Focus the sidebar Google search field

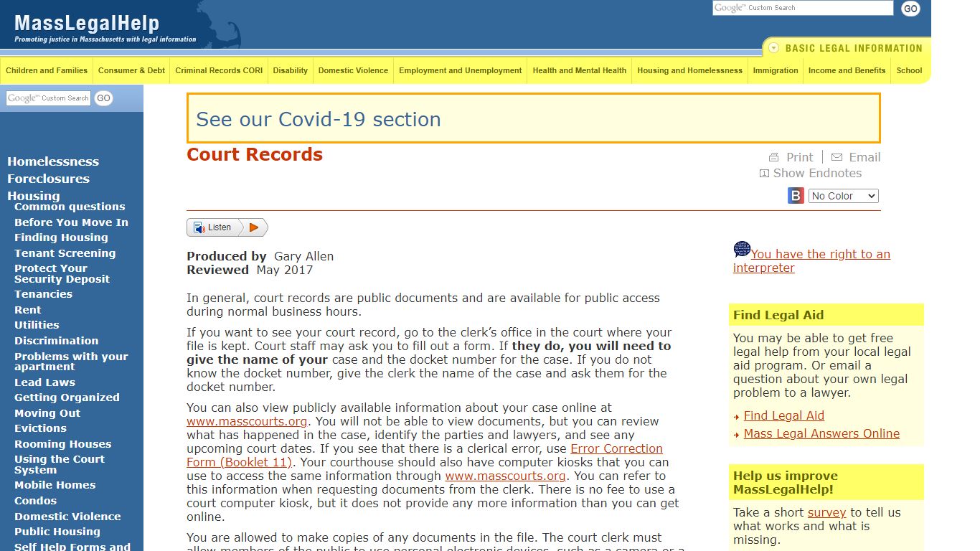(x=49, y=98)
